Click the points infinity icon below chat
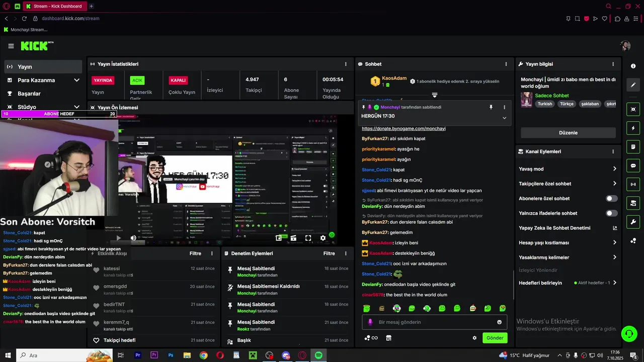This screenshot has width=644, height=362. 371,338
